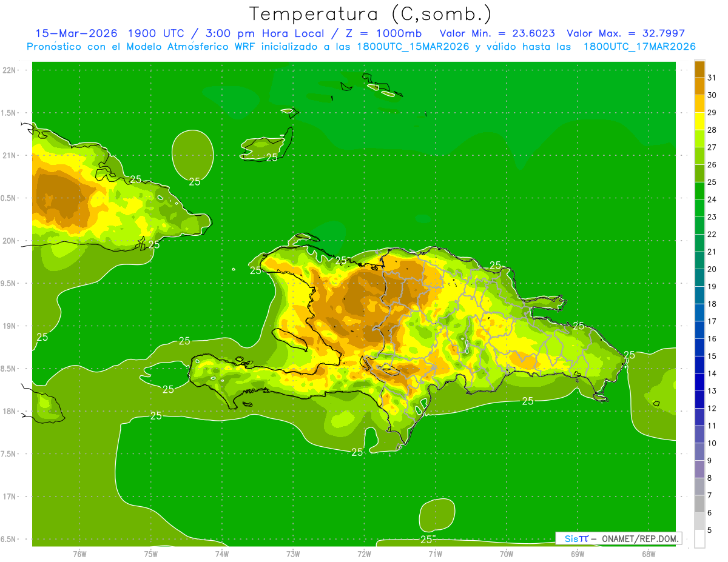Click the "Valor Max. = 32.7997" value
Viewport: 728px width, 562px height.
tap(625, 33)
